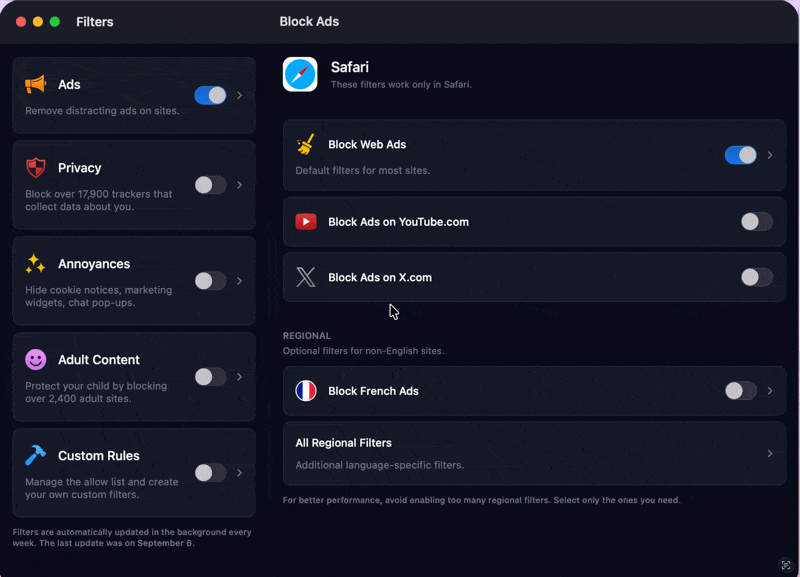Click the orange megaphone Ads icon
The width and height of the screenshot is (800, 577).
(36, 84)
